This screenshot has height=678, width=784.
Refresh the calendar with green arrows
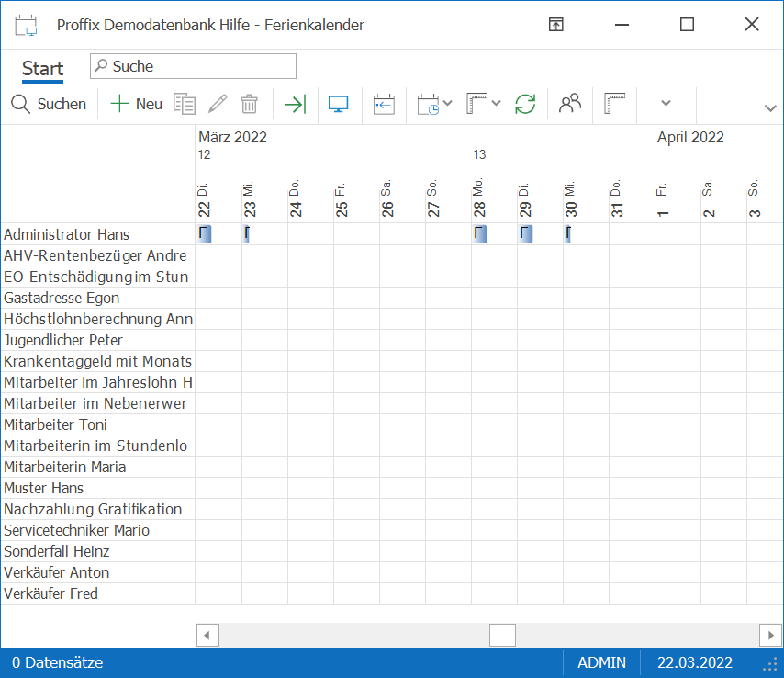click(525, 104)
